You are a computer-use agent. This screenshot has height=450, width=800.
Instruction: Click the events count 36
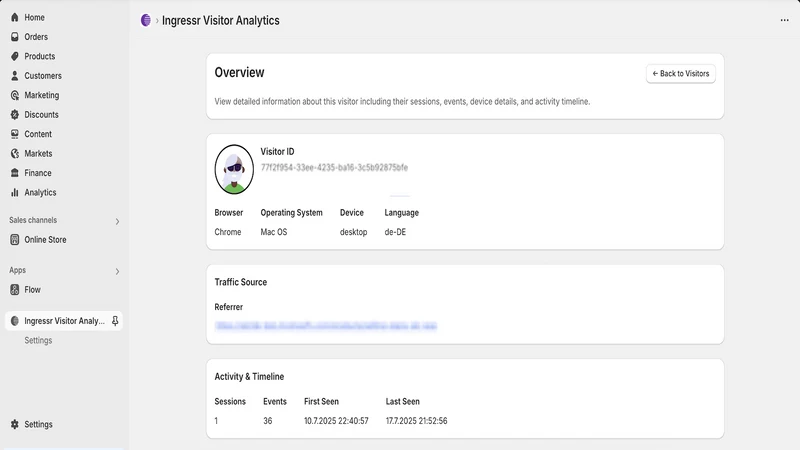point(267,420)
